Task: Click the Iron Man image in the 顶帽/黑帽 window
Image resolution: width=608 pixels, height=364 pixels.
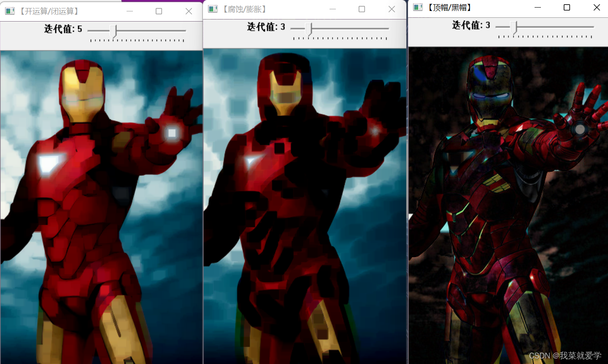Action: click(508, 205)
